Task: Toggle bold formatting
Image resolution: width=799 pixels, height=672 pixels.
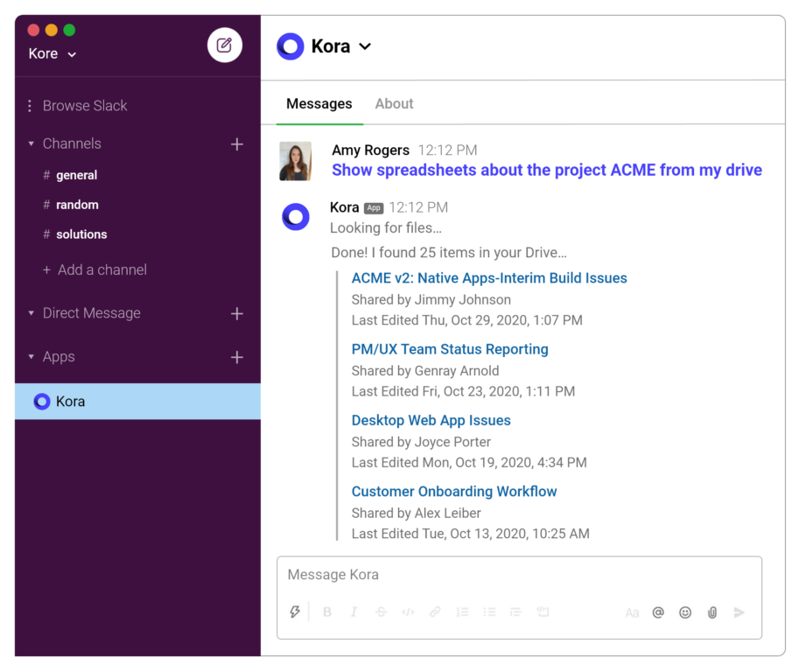Action: (327, 612)
